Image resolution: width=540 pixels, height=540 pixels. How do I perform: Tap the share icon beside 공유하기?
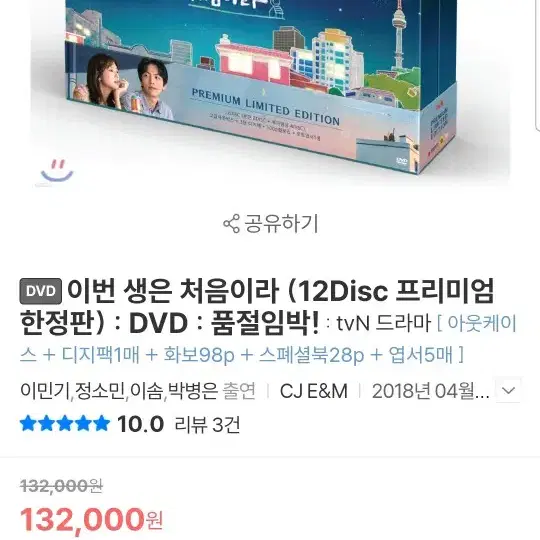tap(231, 223)
